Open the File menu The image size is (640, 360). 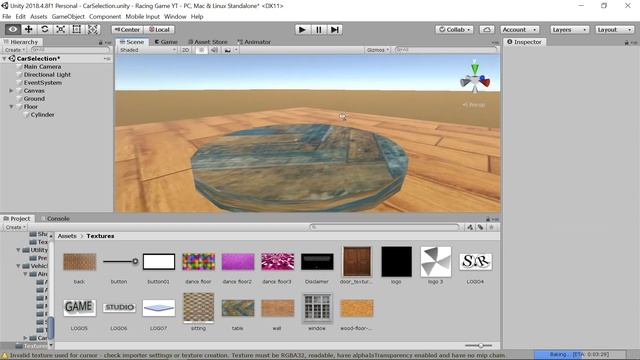click(7, 17)
